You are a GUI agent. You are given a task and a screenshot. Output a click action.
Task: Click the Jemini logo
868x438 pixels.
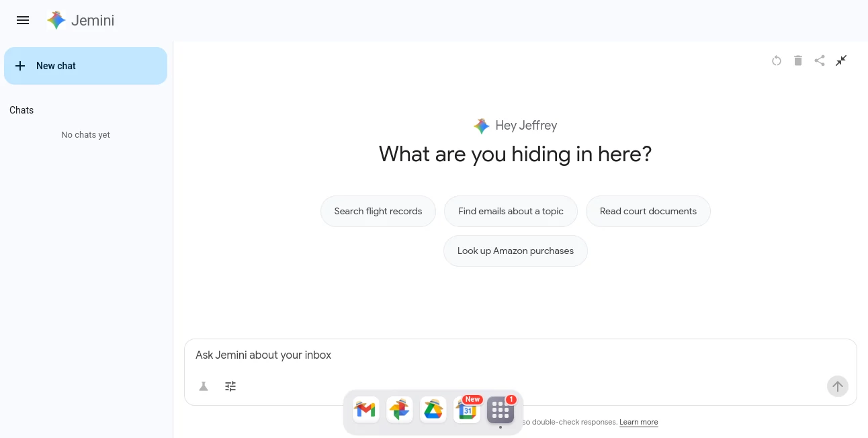(x=81, y=21)
